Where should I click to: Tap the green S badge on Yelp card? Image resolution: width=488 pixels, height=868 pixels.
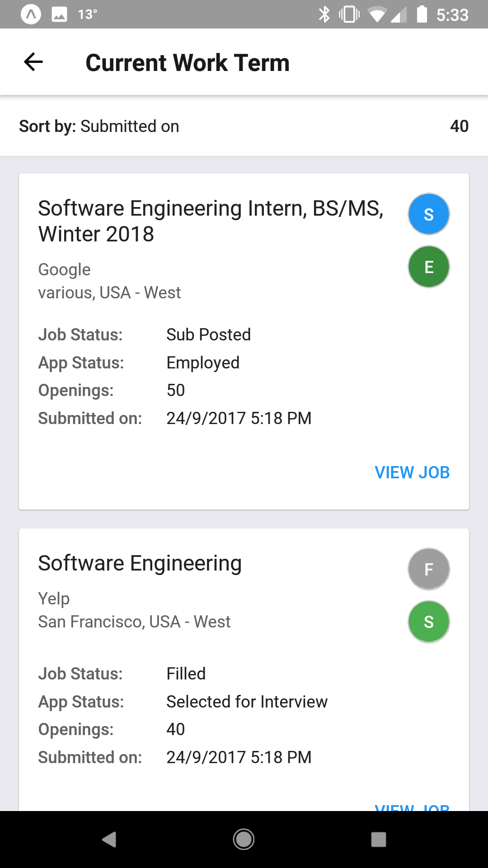click(428, 622)
